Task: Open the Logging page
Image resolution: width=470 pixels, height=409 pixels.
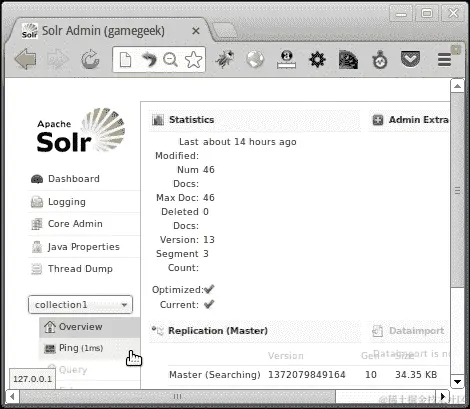Action: pyautogui.click(x=67, y=202)
